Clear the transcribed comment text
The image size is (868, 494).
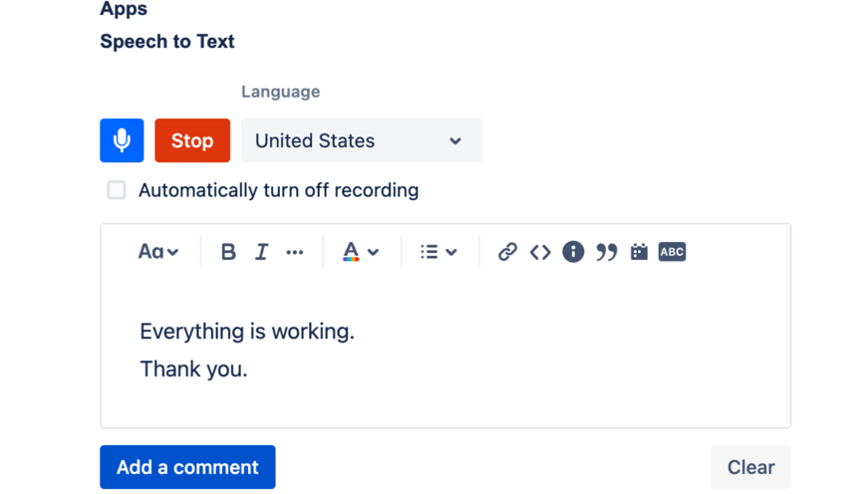click(x=750, y=467)
